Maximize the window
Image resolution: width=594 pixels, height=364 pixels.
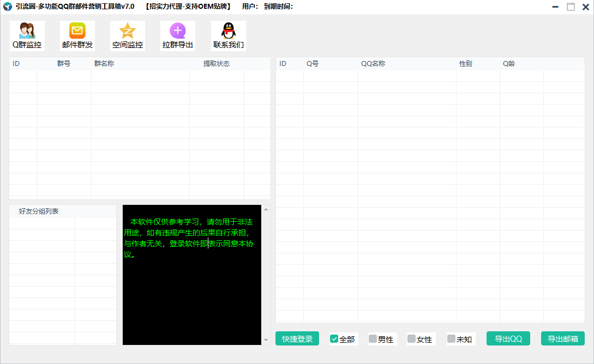click(571, 7)
